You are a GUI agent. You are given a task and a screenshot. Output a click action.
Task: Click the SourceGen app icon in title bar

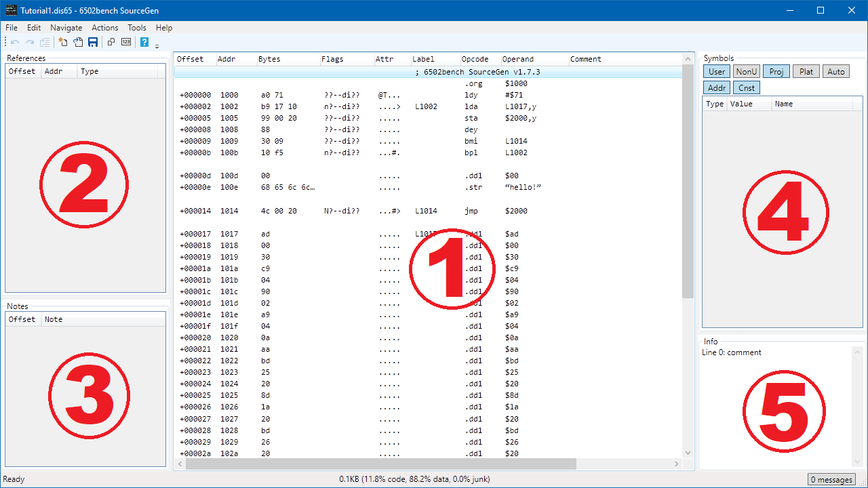click(x=11, y=10)
